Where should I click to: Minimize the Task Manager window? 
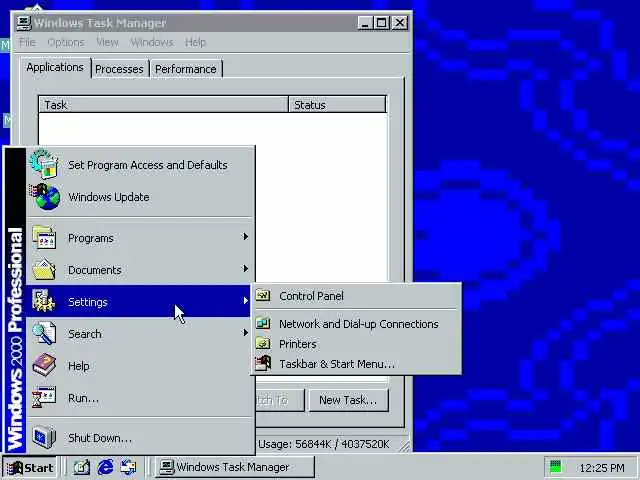tap(365, 23)
